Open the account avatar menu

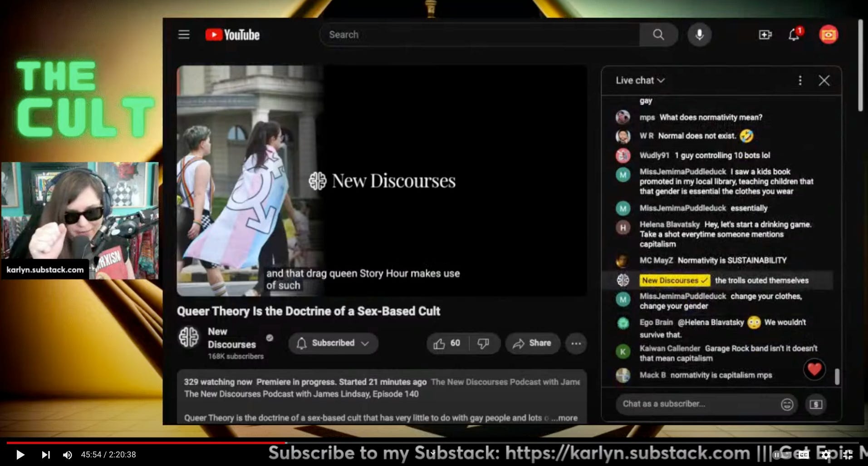point(829,35)
